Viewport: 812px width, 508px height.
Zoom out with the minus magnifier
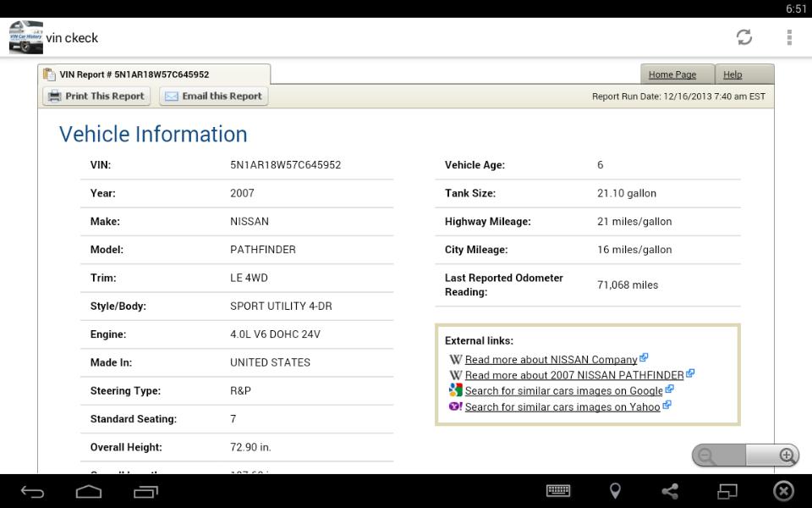pos(707,456)
